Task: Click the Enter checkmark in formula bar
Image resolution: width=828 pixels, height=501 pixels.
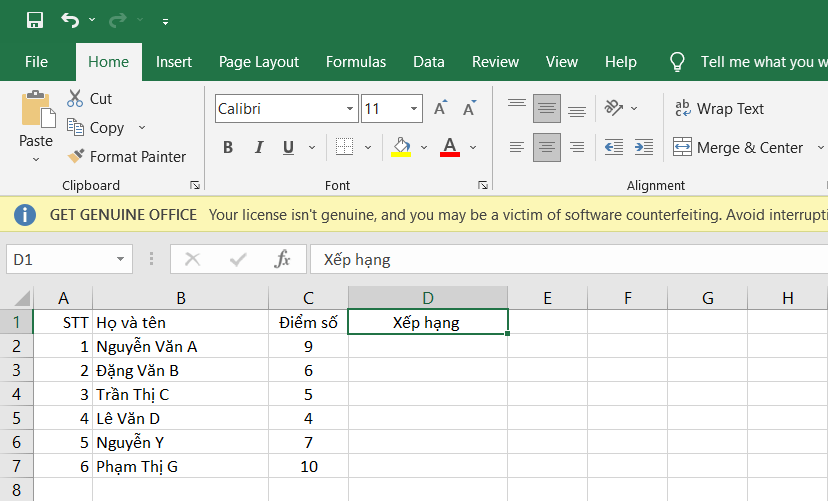Action: point(238,259)
